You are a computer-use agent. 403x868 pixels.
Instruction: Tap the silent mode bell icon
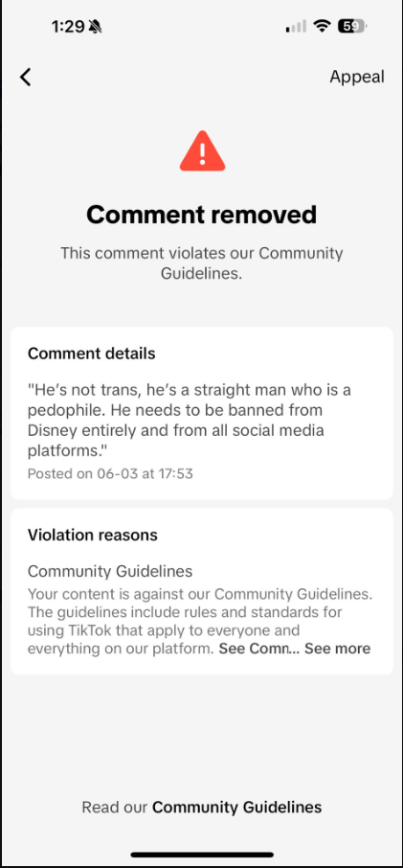tap(96, 26)
